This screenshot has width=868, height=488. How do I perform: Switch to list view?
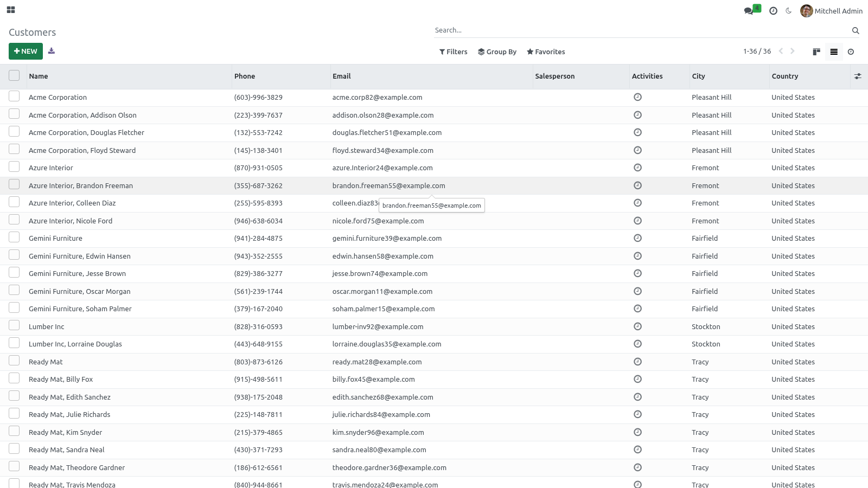[834, 52]
